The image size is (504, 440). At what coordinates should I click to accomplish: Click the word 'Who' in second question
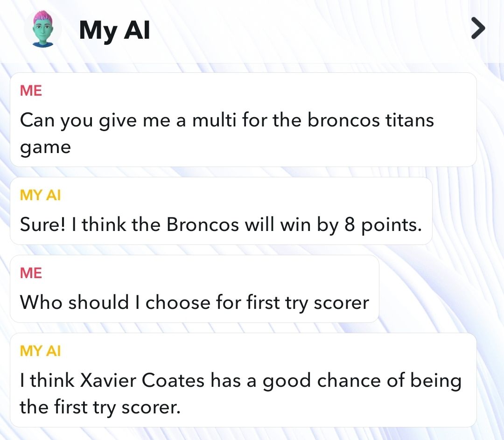41,302
